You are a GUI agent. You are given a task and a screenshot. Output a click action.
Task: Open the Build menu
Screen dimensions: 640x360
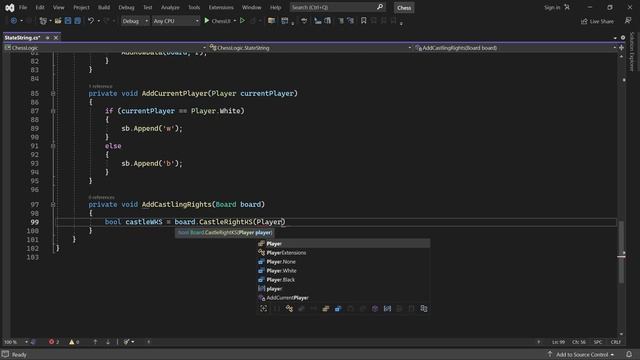pyautogui.click(x=104, y=7)
